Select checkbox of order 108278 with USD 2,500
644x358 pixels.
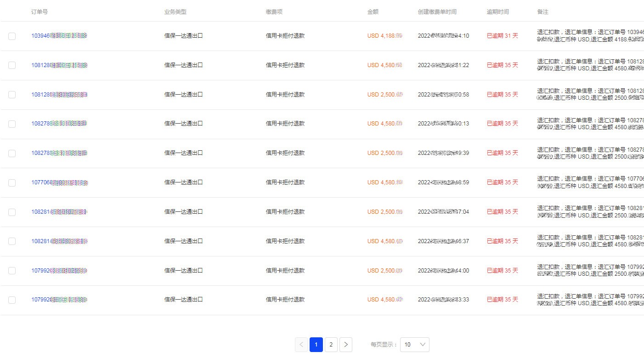coord(12,153)
